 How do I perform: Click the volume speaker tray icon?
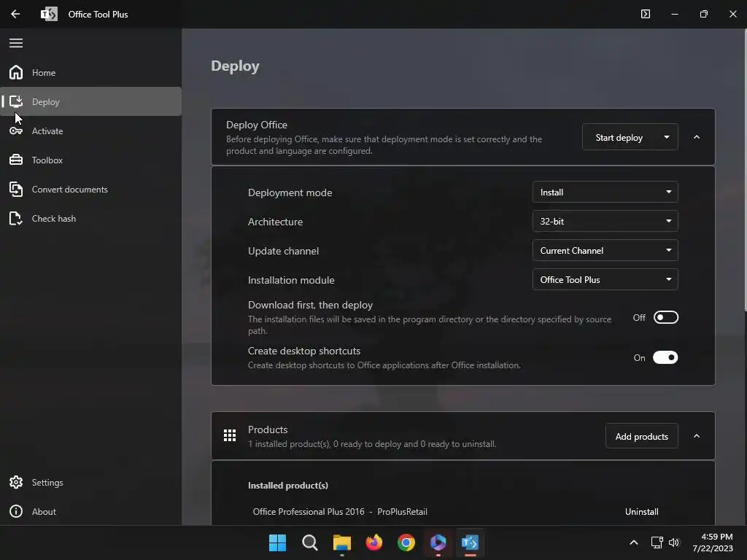click(674, 542)
